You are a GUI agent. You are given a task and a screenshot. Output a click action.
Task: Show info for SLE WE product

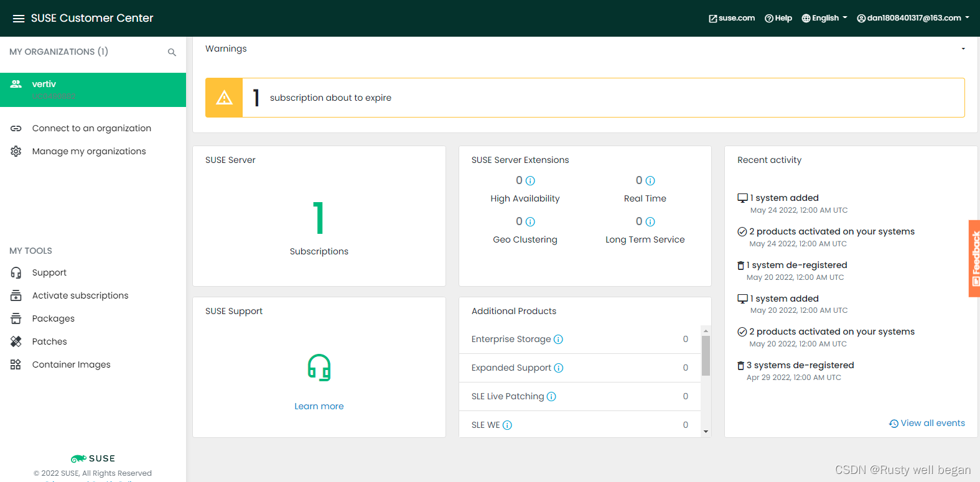507,425
